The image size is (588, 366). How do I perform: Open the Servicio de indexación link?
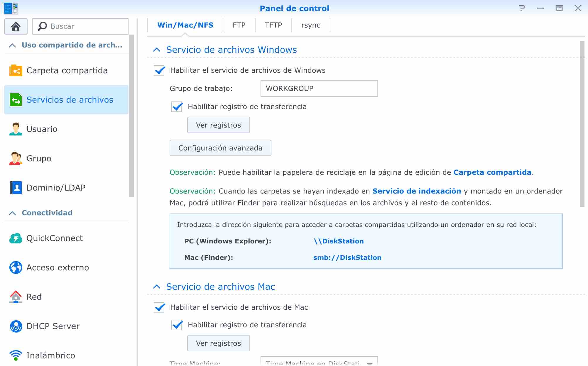416,191
